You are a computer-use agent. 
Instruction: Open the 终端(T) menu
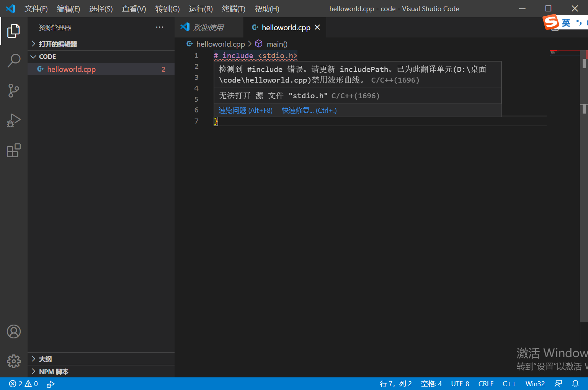[234, 9]
